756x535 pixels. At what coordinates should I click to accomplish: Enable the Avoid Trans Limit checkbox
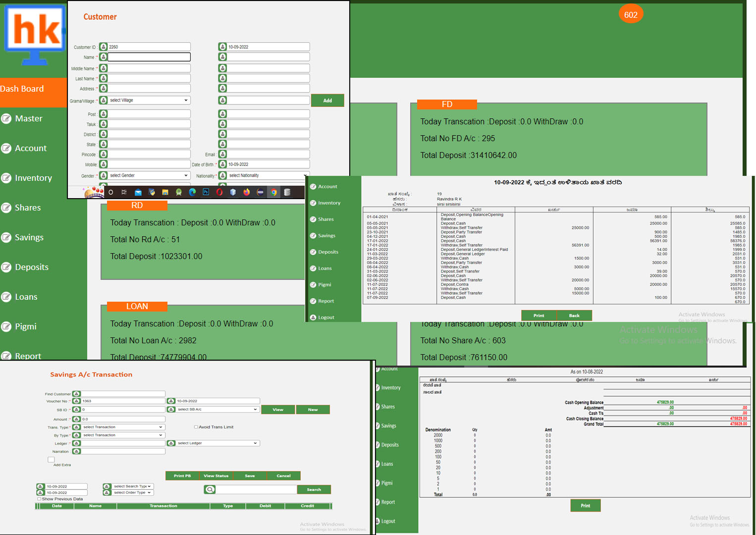(196, 427)
